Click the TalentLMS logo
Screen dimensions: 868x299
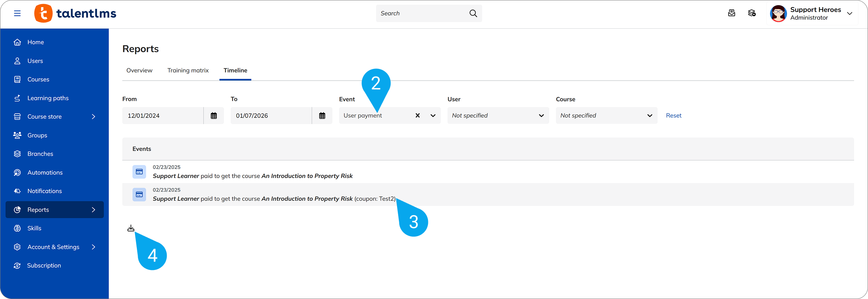(x=75, y=14)
